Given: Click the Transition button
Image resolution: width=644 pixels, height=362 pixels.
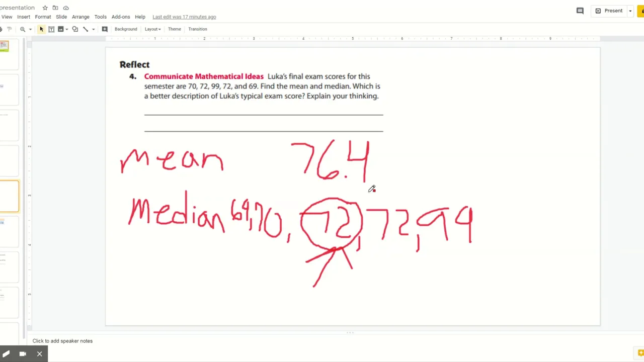Looking at the screenshot, I should tap(198, 29).
